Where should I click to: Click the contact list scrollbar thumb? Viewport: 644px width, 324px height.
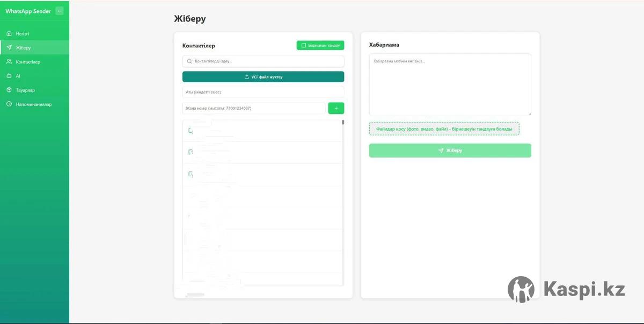point(343,123)
